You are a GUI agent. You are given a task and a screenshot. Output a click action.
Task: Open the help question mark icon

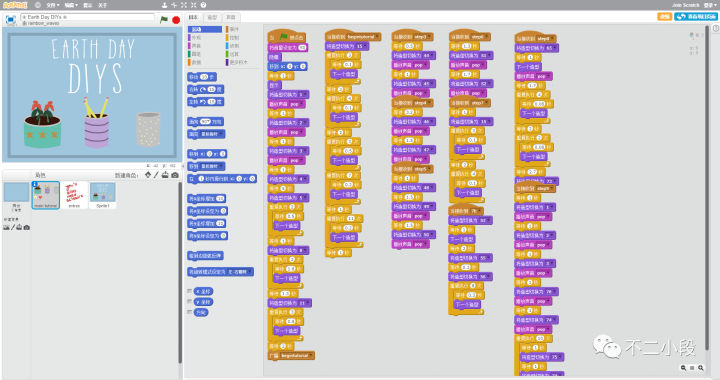pyautogui.click(x=203, y=5)
